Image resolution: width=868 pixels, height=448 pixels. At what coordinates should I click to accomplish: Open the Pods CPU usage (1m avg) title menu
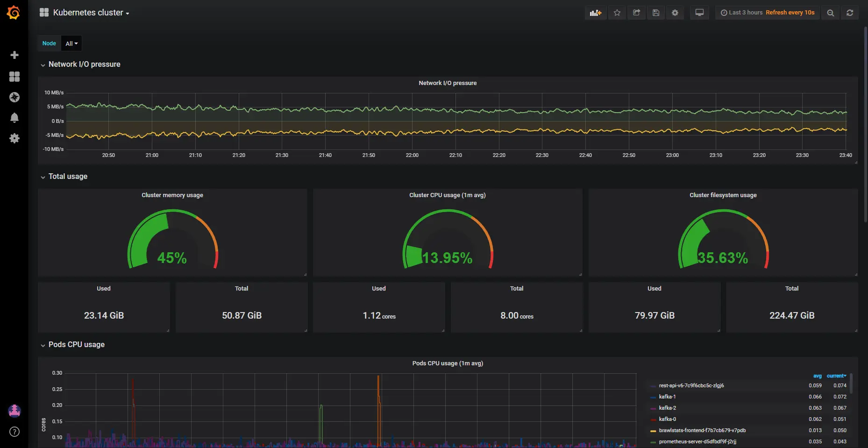click(x=448, y=363)
